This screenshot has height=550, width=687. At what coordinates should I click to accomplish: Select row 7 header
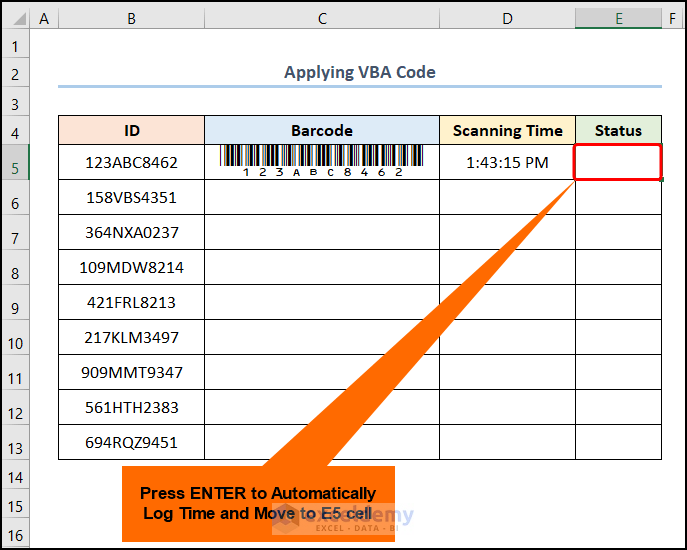pyautogui.click(x=15, y=232)
